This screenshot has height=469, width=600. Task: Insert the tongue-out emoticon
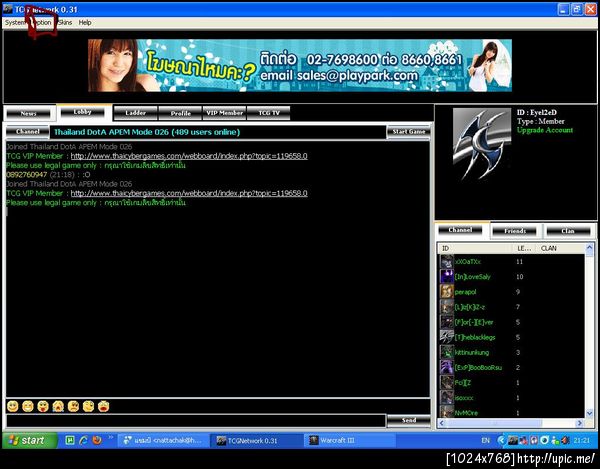click(x=43, y=406)
